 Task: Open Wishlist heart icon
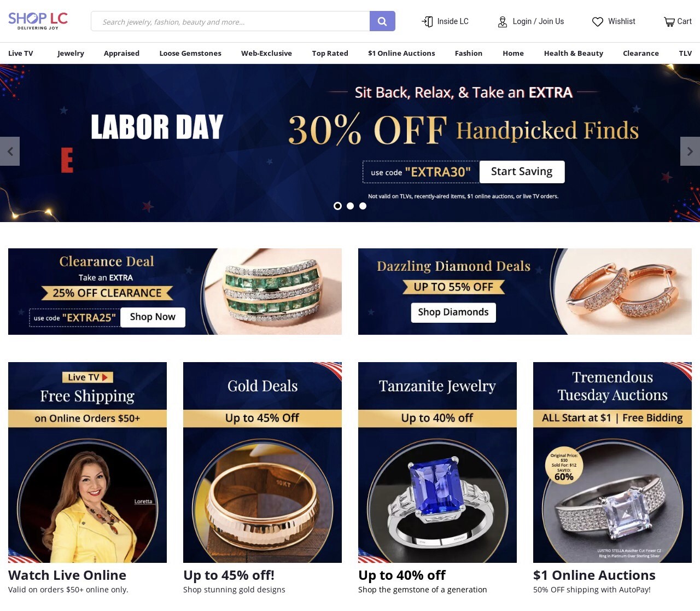tap(598, 22)
